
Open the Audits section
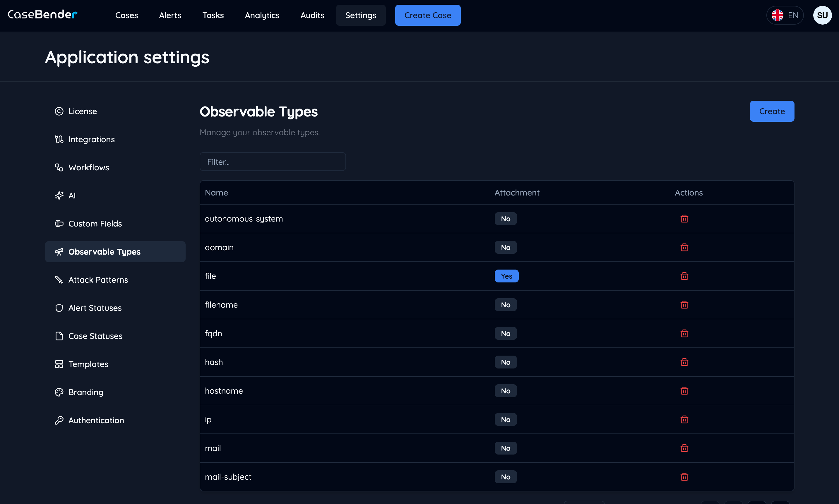click(312, 15)
